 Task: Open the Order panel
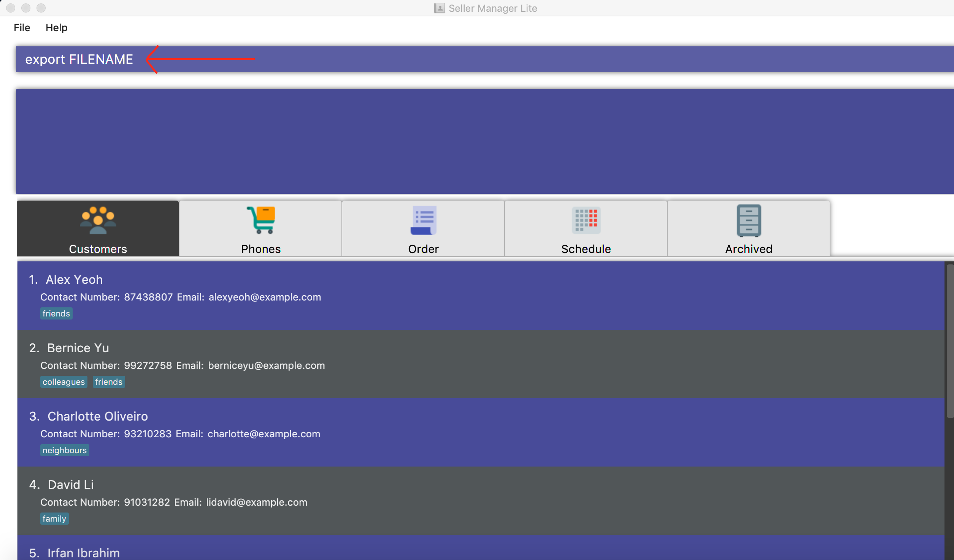click(423, 229)
